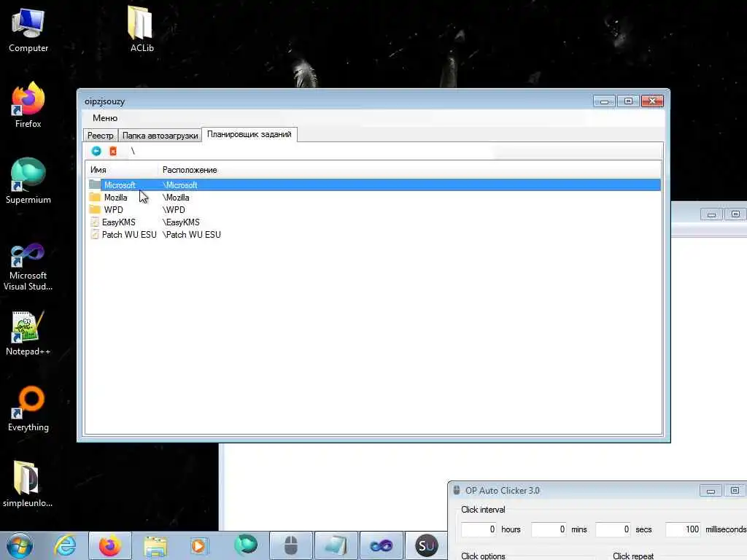Select the Mozilla folder row

point(374,197)
